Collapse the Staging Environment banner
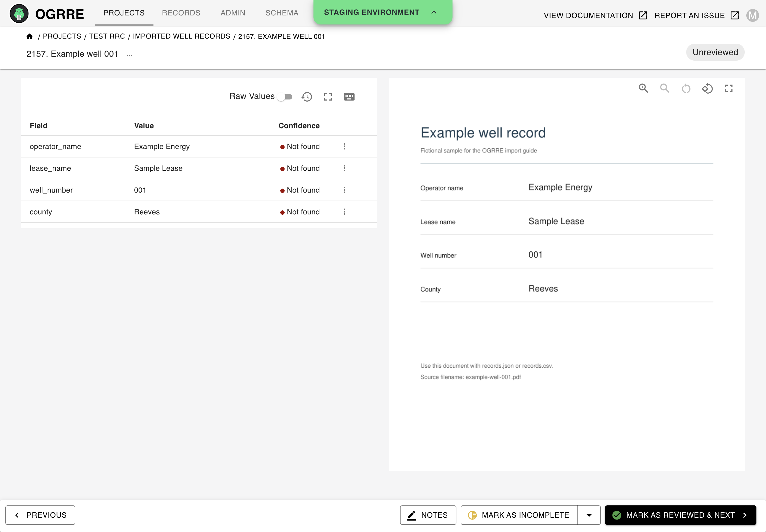This screenshot has height=532, width=766. 434,12
